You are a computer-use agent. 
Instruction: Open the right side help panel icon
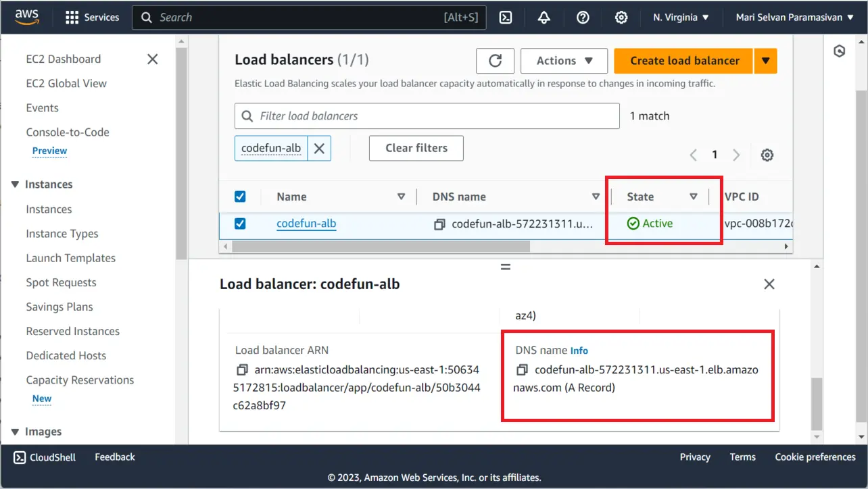(x=840, y=51)
